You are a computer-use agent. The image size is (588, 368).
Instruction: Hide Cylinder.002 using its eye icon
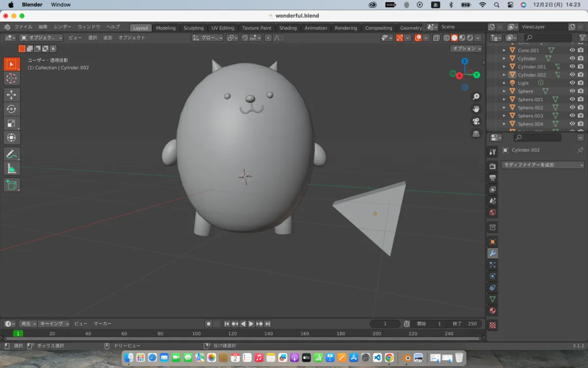pos(572,75)
